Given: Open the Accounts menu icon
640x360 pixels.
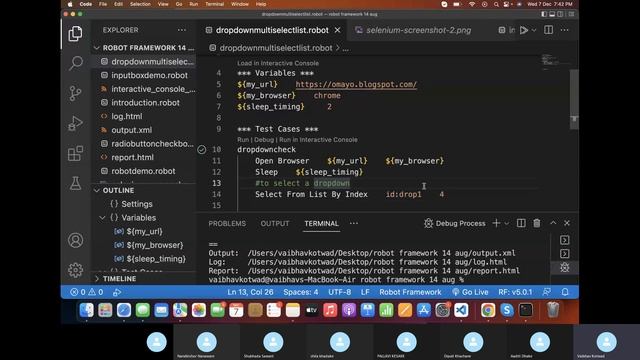Looking at the screenshot, I should coord(76,240).
